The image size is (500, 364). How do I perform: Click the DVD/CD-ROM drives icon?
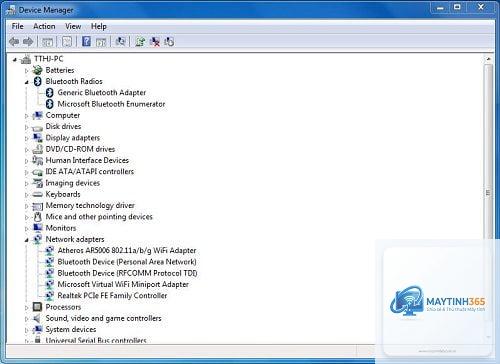tap(38, 149)
